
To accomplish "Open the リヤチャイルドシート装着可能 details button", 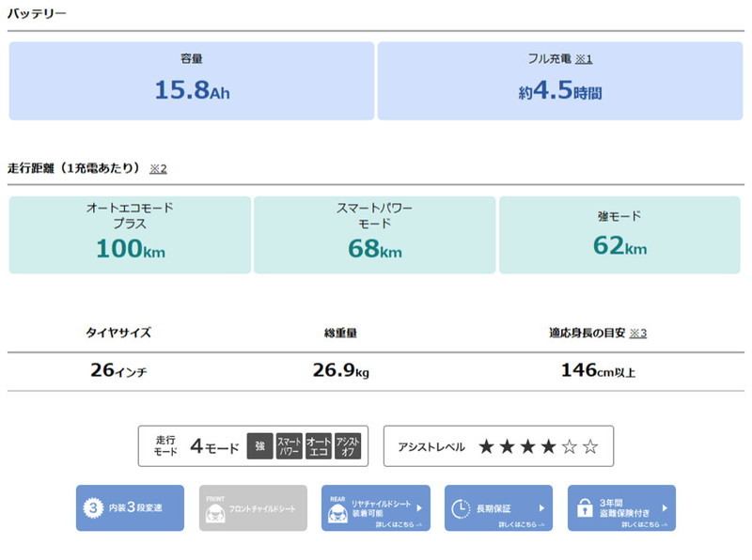I will coord(375,508).
